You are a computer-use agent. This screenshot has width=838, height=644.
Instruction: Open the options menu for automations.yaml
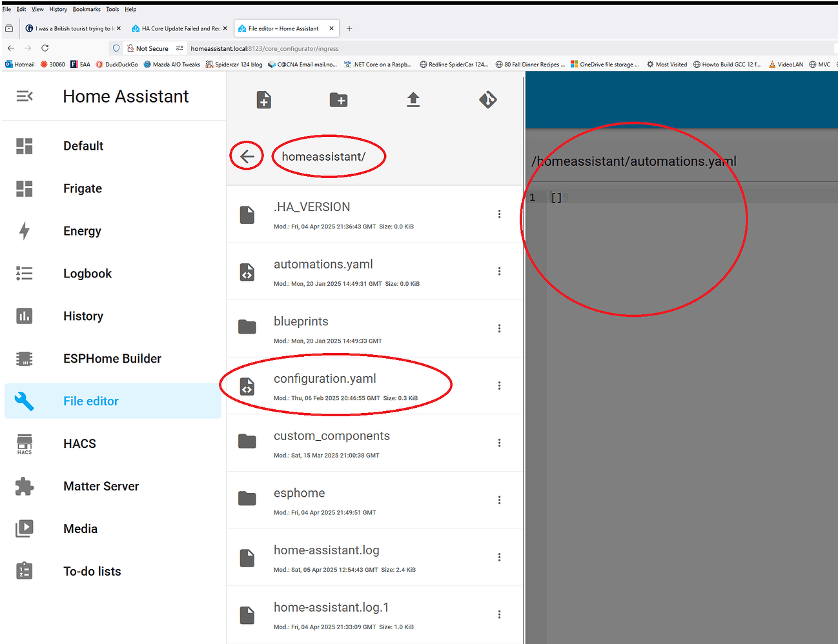pyautogui.click(x=499, y=271)
